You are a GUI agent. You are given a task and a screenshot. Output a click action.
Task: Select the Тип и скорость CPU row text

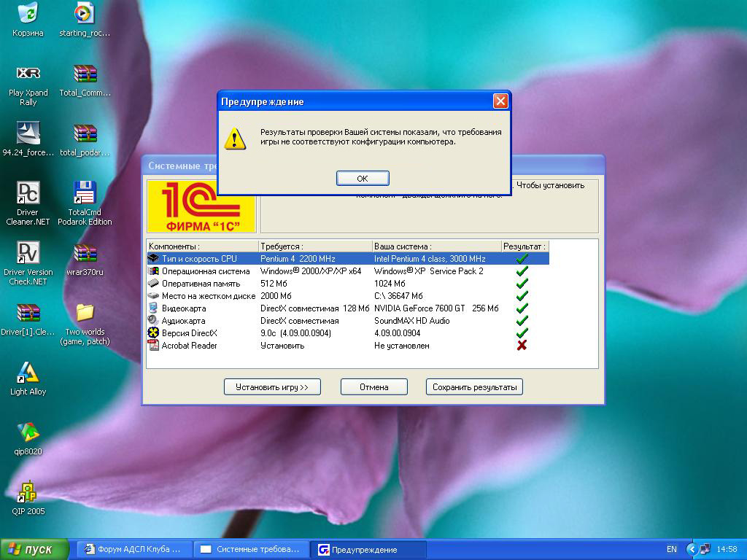coord(199,259)
